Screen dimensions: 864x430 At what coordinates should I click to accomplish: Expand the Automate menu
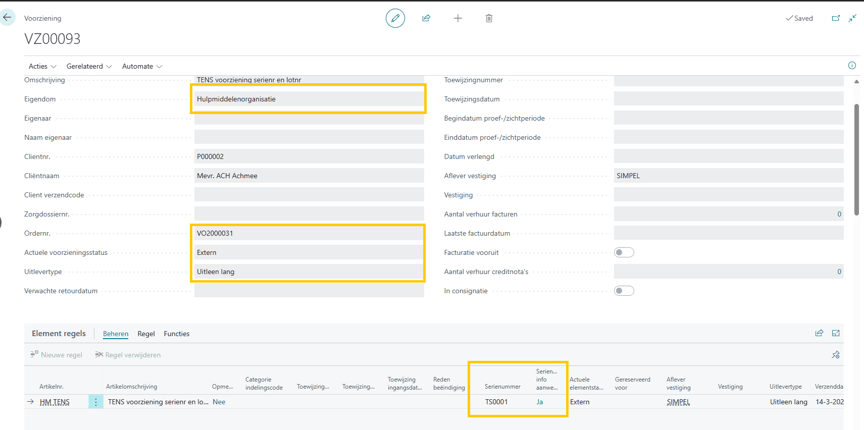(142, 66)
